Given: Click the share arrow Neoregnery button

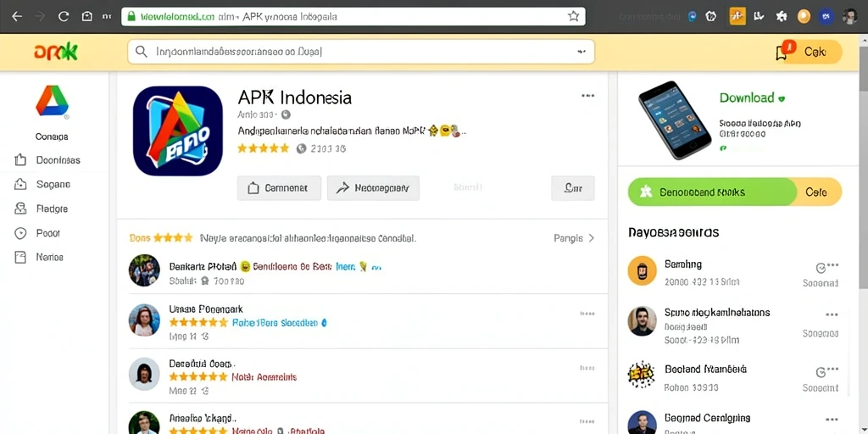Looking at the screenshot, I should 373,188.
